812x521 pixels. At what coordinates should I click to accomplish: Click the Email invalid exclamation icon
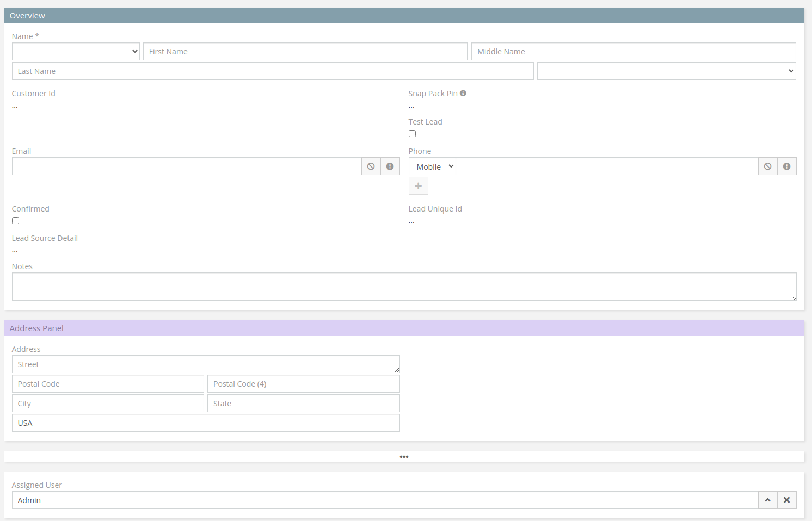[390, 166]
